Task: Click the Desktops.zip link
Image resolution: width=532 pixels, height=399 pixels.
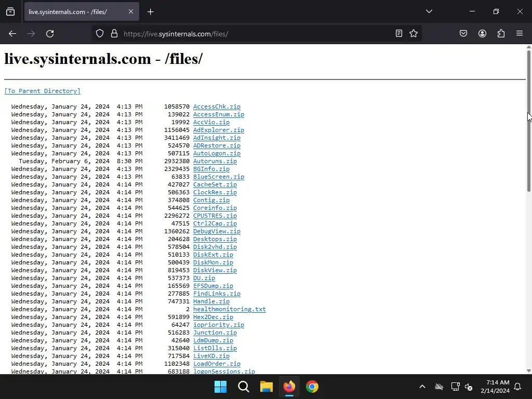Action: coord(215,239)
